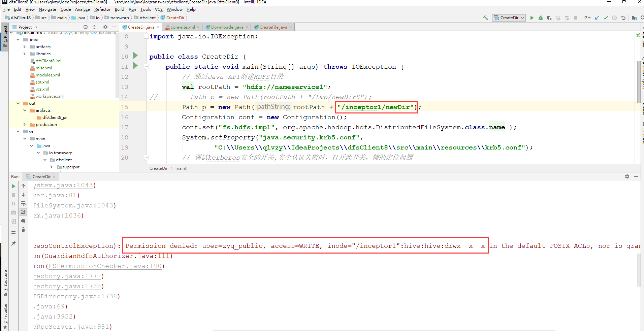
Task: Open the Refactor menu
Action: pos(102,9)
